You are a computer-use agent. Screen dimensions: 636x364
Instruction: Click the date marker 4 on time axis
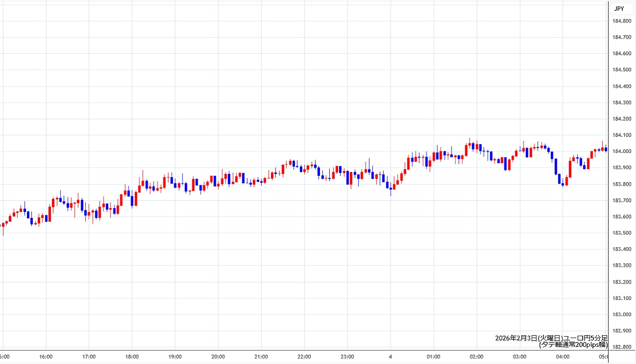coord(390,357)
